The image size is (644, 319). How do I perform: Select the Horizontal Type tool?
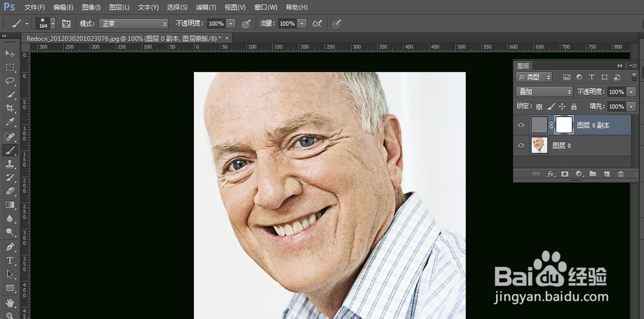click(10, 260)
